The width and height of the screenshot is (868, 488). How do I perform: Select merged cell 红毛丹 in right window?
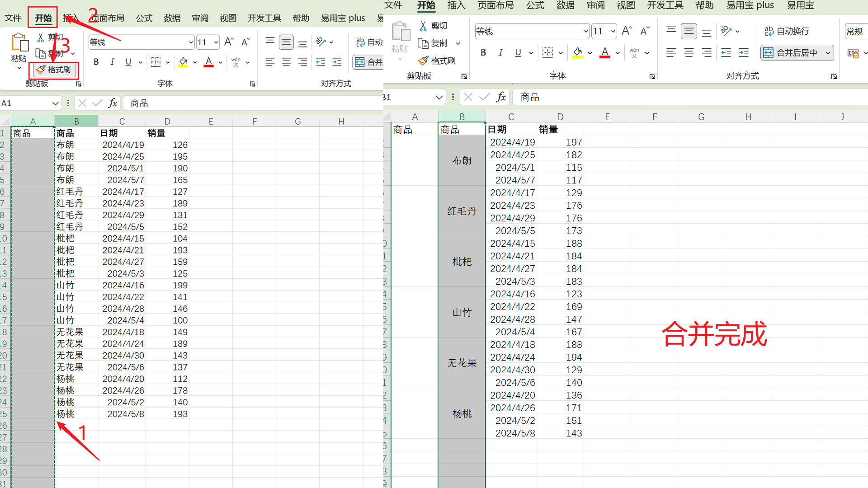click(x=462, y=211)
